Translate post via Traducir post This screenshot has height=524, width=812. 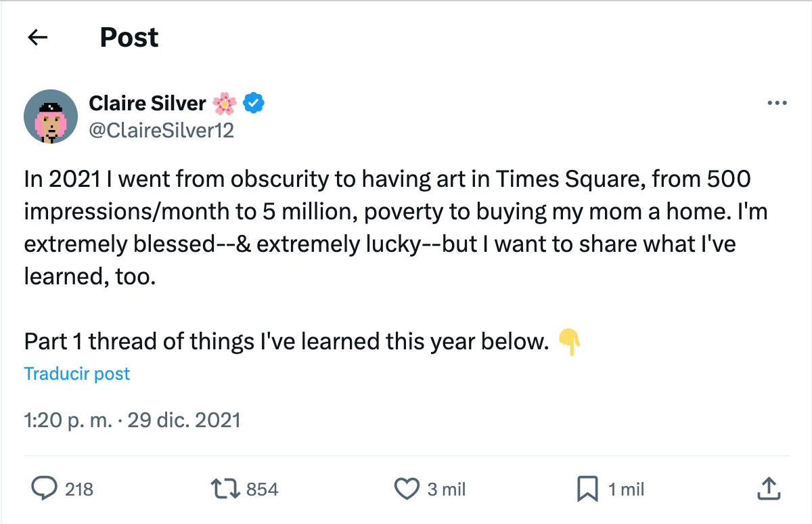point(77,374)
